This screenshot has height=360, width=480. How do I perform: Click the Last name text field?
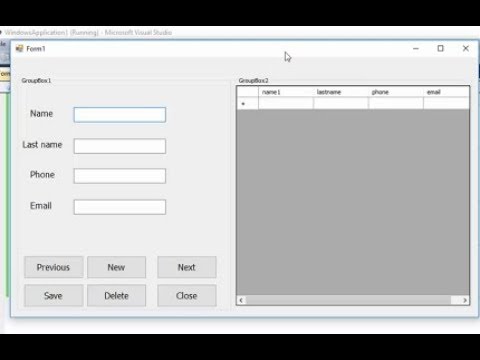pos(120,146)
